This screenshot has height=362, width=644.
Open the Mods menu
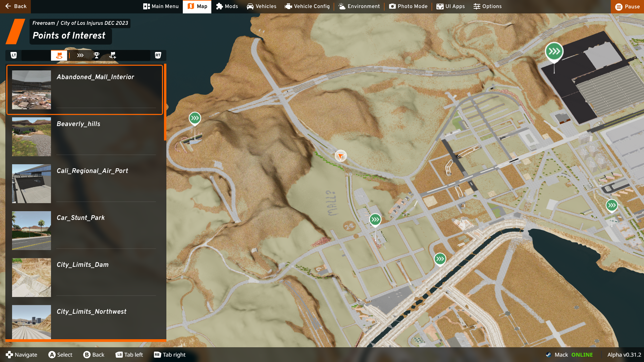(227, 6)
